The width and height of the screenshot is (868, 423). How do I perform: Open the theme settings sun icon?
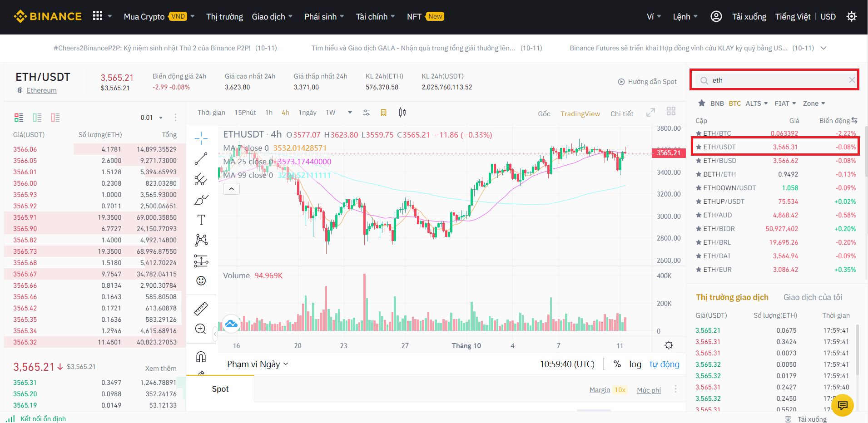coord(852,16)
